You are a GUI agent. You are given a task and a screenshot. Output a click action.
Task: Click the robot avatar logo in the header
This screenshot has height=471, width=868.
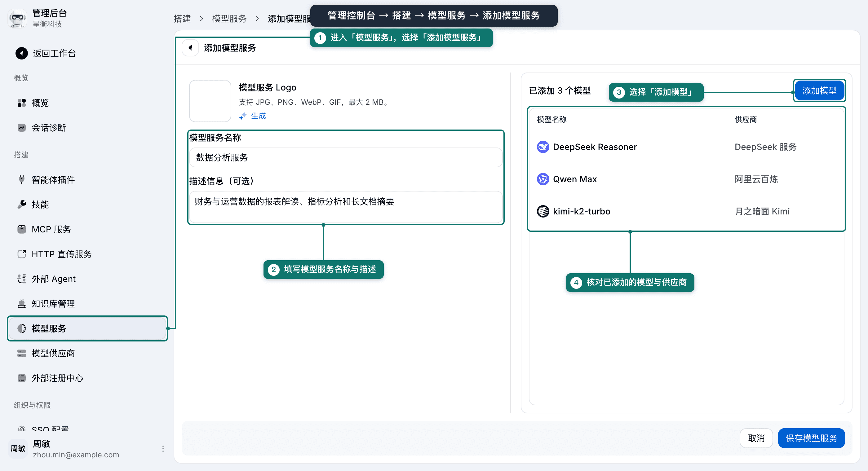click(18, 18)
